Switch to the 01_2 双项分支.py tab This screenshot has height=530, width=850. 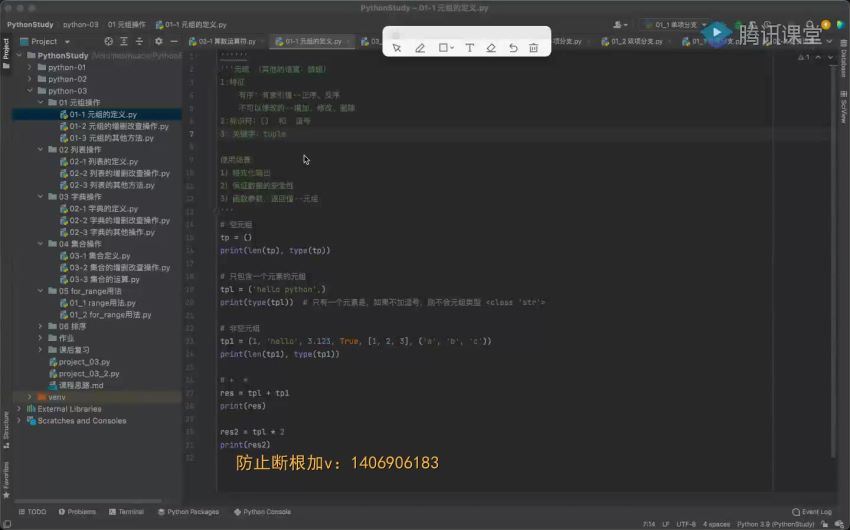click(636, 41)
